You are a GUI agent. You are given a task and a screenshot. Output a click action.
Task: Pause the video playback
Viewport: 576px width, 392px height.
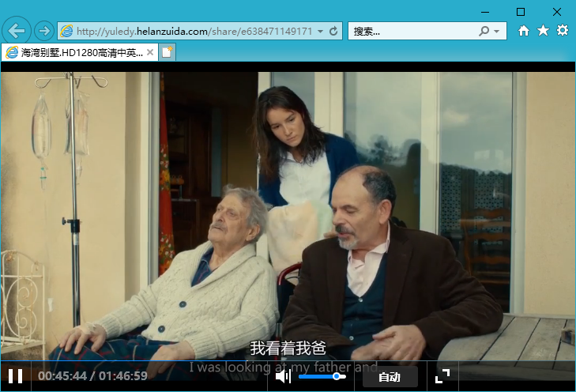click(x=15, y=376)
